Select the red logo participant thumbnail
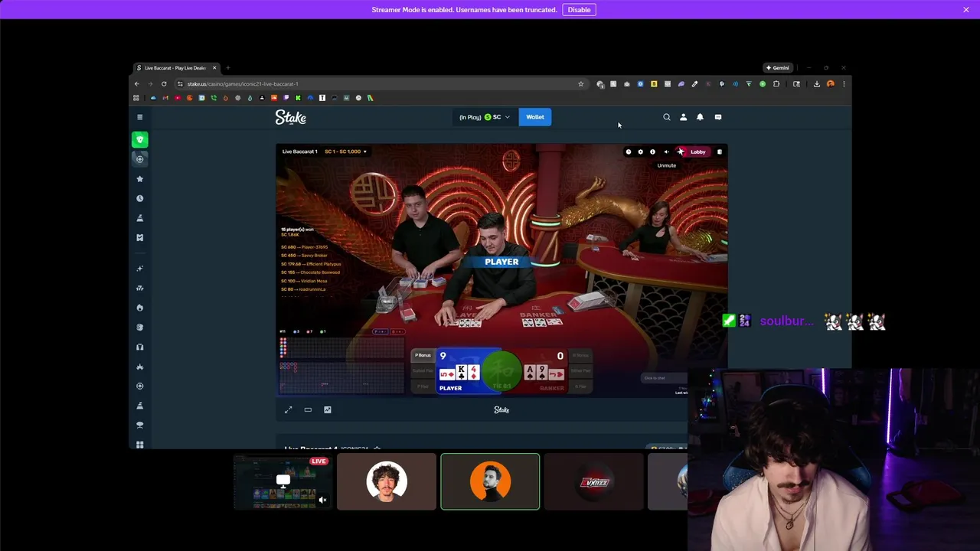The width and height of the screenshot is (980, 551). point(594,481)
